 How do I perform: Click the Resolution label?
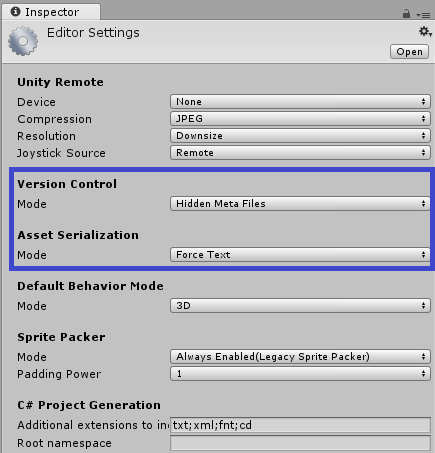point(46,136)
